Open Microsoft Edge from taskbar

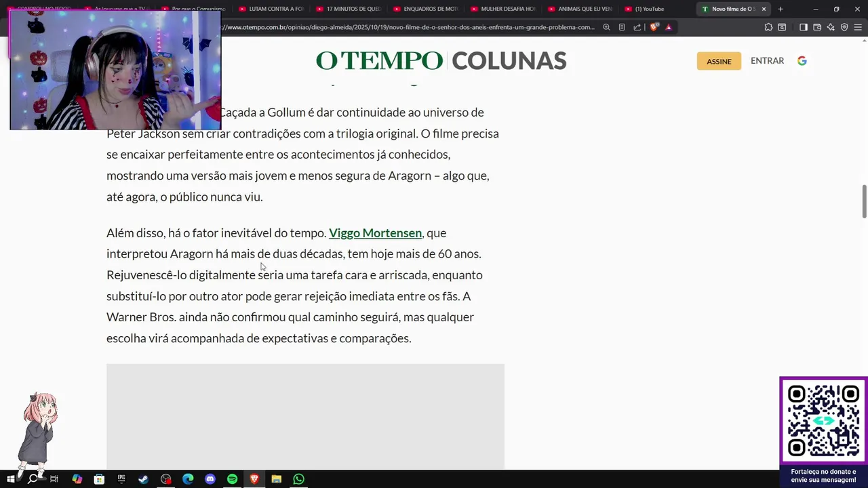tap(188, 479)
